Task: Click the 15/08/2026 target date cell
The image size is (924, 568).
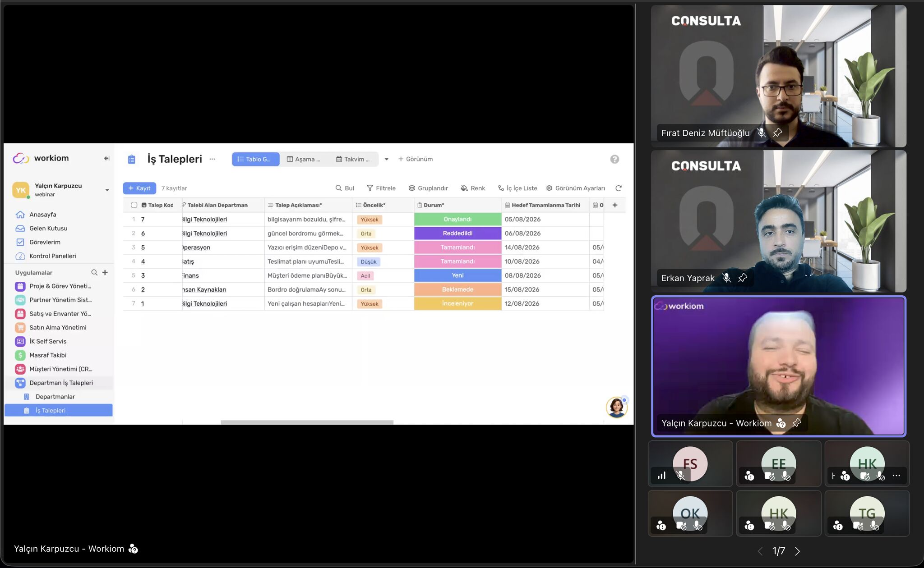Action: point(545,289)
